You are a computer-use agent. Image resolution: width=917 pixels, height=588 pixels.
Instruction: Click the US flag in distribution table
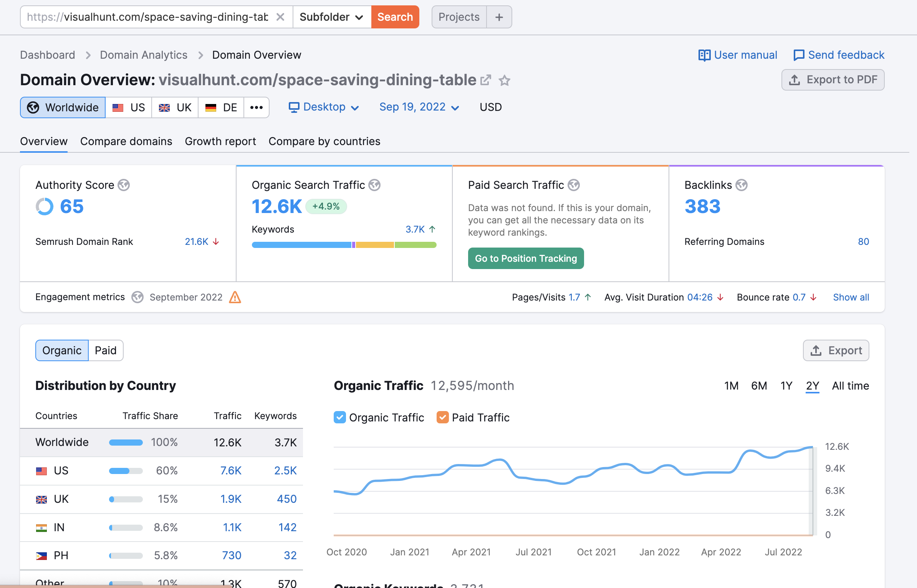[x=41, y=471]
